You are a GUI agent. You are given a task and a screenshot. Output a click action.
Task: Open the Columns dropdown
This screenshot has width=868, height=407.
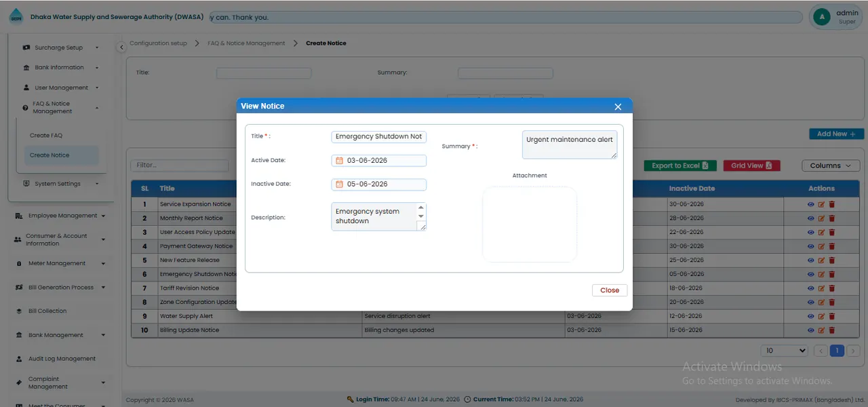point(831,166)
